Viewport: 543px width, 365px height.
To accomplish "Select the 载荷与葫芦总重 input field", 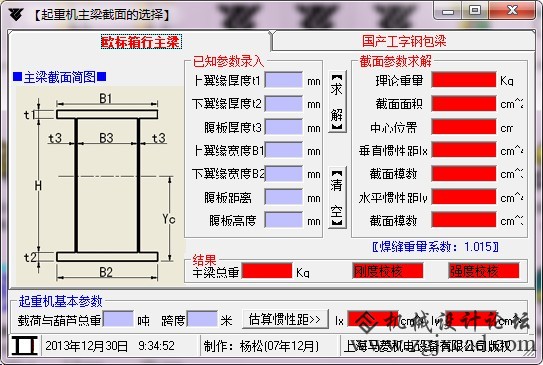I will click(118, 319).
